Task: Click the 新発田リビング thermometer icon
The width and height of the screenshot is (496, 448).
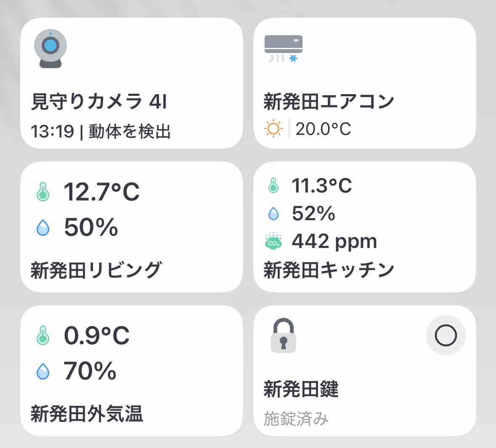Action: [x=43, y=192]
